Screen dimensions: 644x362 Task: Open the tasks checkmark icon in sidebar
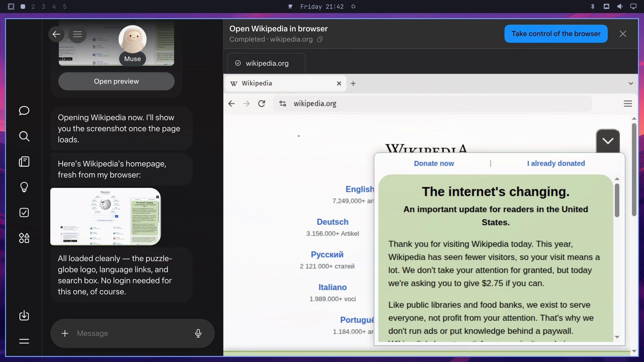pyautogui.click(x=24, y=213)
